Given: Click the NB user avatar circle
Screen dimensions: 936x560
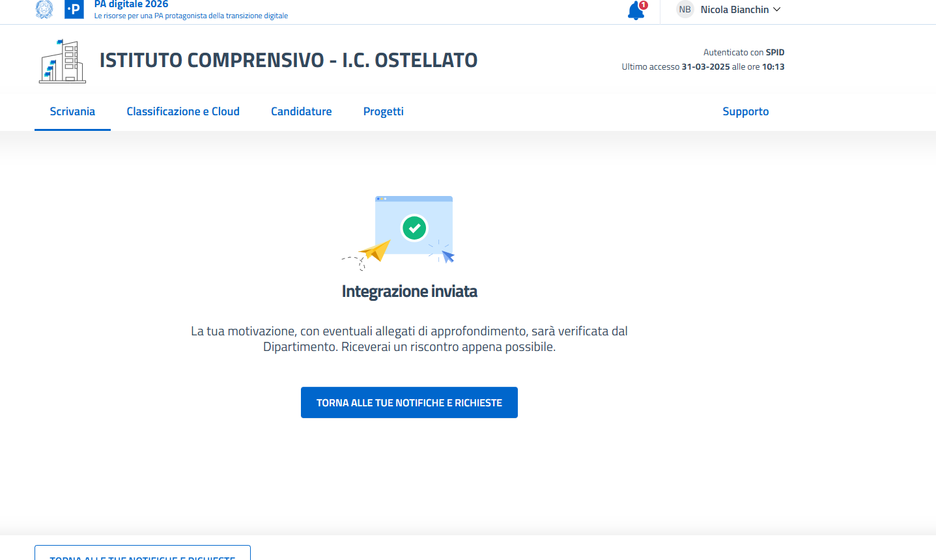Looking at the screenshot, I should coord(685,10).
